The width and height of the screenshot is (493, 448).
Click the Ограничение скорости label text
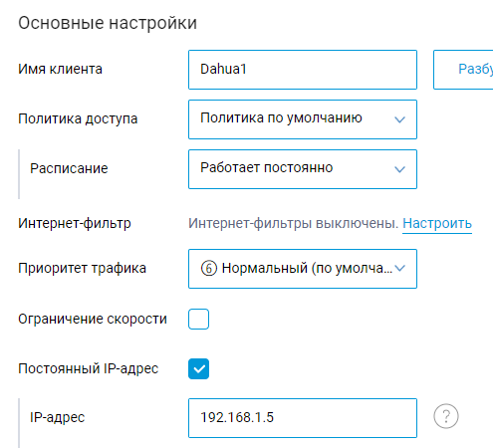93,319
